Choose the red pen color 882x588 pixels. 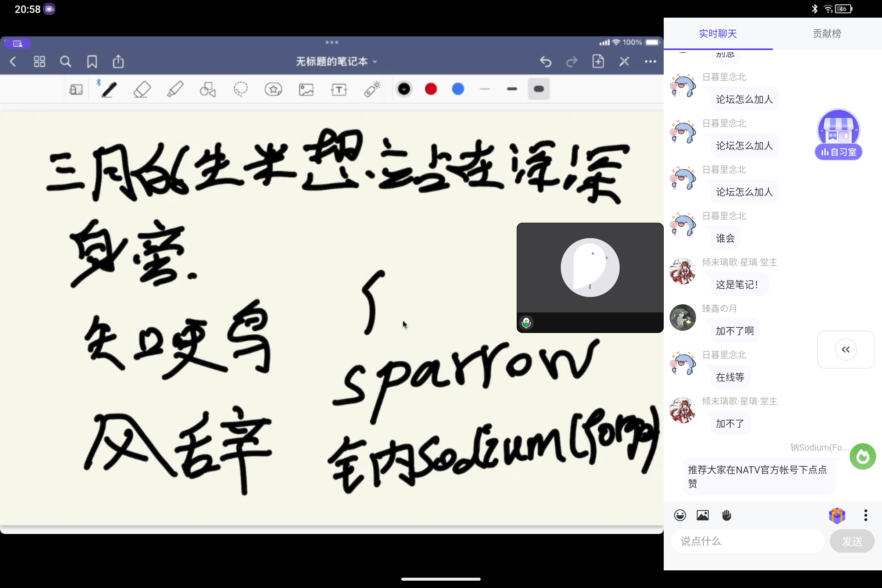[431, 89]
